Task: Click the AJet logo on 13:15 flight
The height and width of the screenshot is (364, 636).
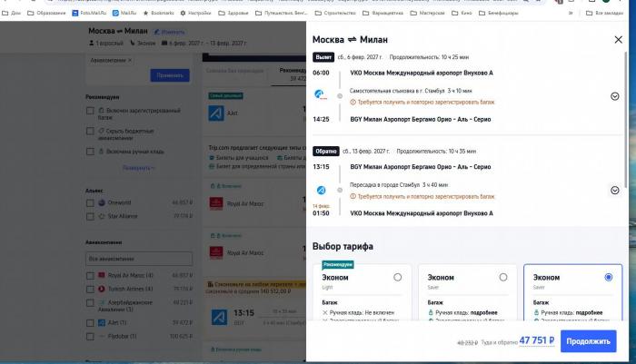Action: pyautogui.click(x=219, y=317)
